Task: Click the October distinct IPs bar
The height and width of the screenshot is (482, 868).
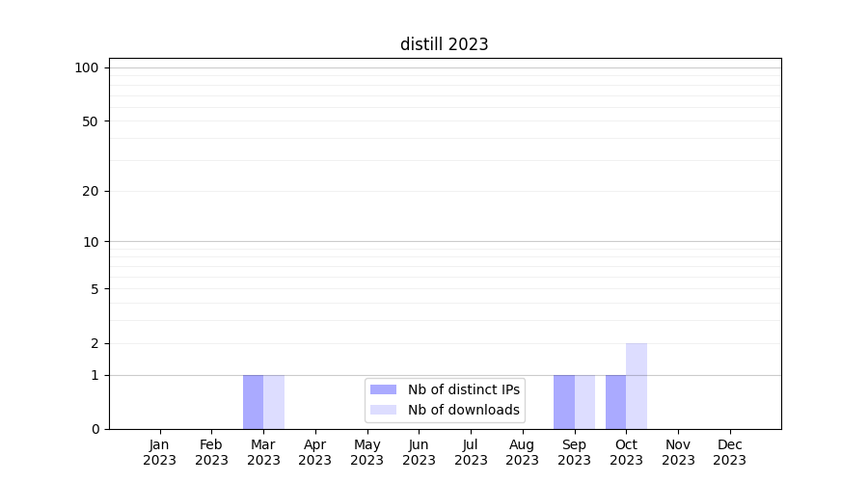Action: tap(615, 402)
